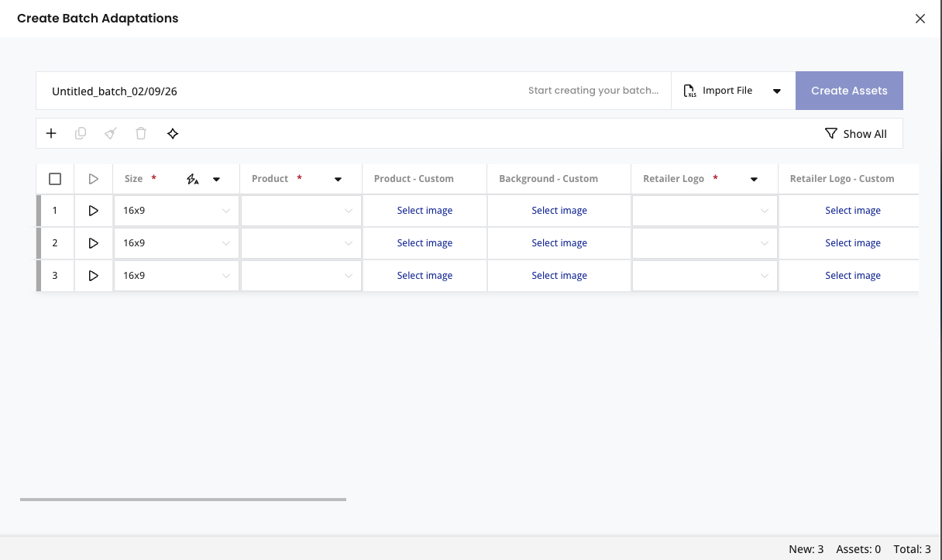
Task: Select image for row 1 Background - Custom
Action: 559,211
